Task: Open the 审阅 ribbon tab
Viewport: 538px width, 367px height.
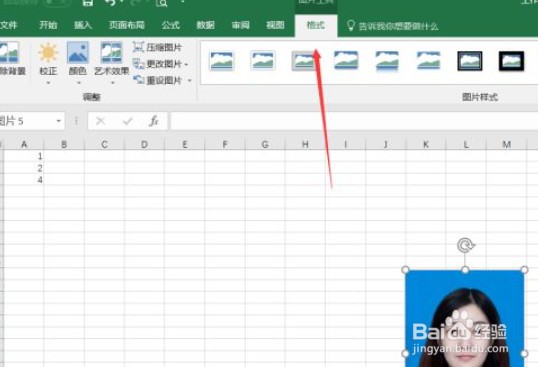Action: pos(240,25)
